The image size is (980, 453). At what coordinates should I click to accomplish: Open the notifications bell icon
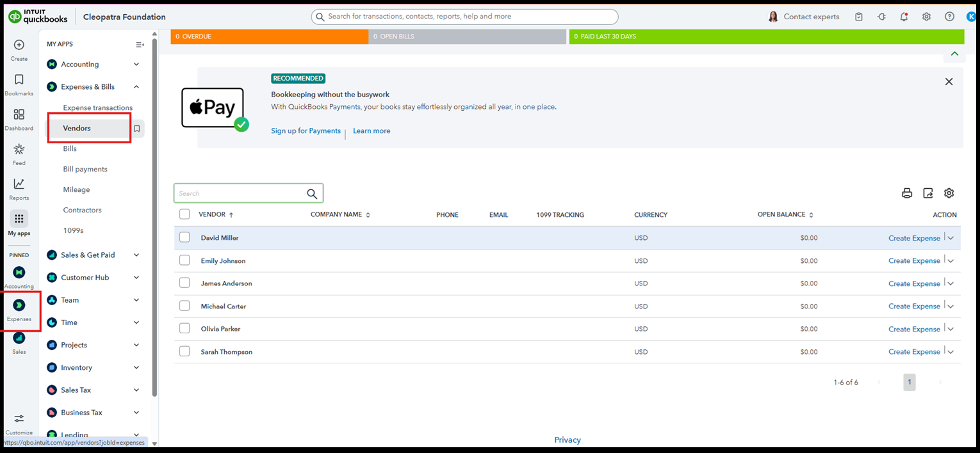click(904, 17)
